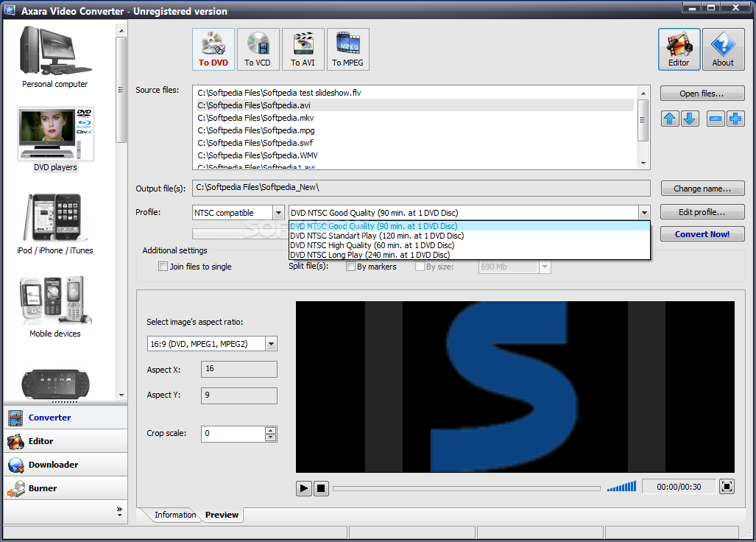Viewport: 756px width, 542px height.
Task: Click the preview seek bar
Action: 466,488
